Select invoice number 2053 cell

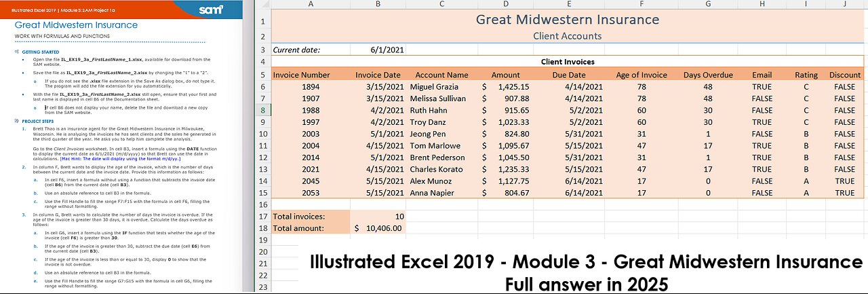tap(311, 193)
